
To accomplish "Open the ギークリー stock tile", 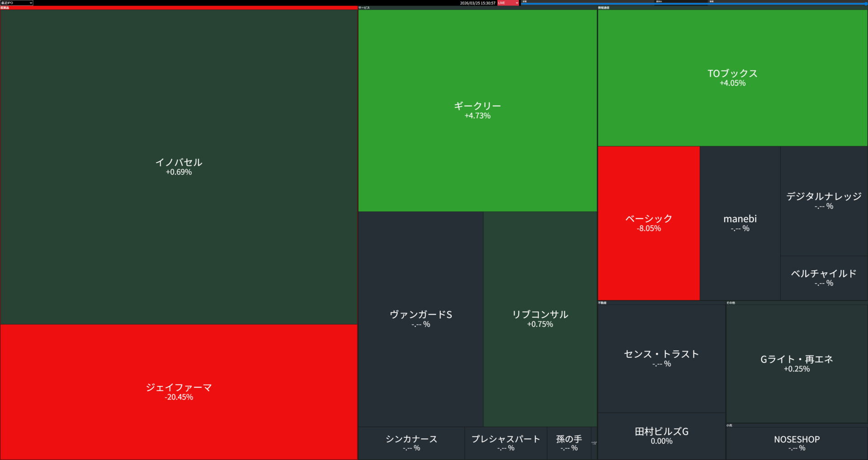I will [x=477, y=110].
